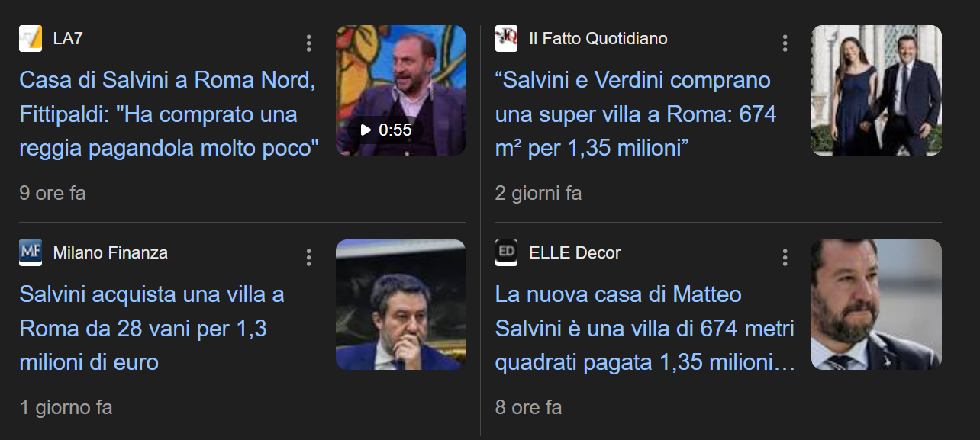
Task: Open headline 'La nuova casa di Matteo Salvini'
Action: point(645,329)
